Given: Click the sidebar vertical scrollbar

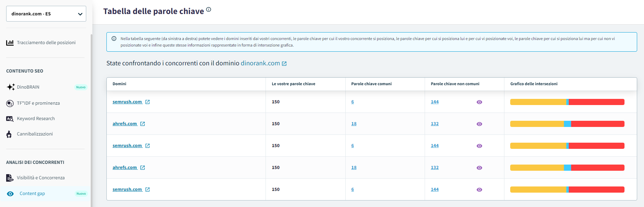Looking at the screenshot, I should coord(91,120).
